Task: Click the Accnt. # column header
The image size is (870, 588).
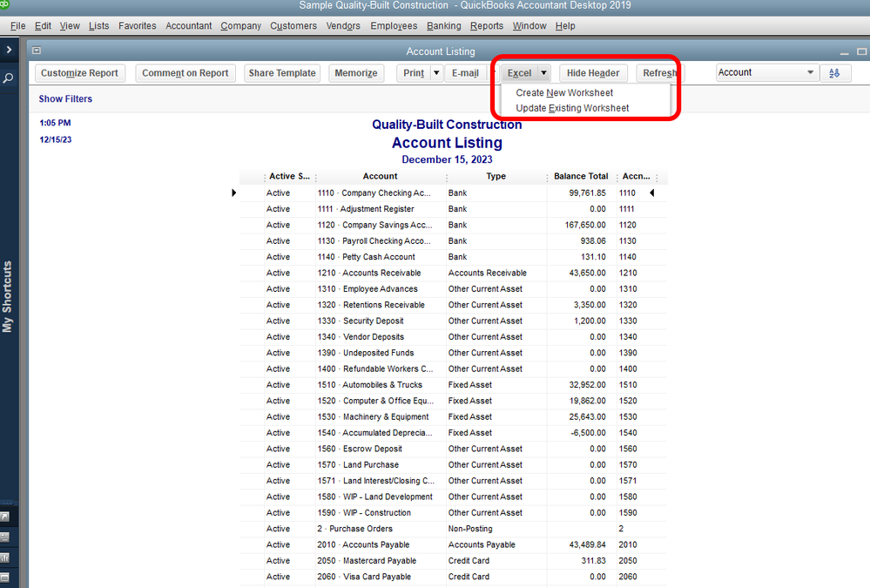Action: [x=637, y=176]
